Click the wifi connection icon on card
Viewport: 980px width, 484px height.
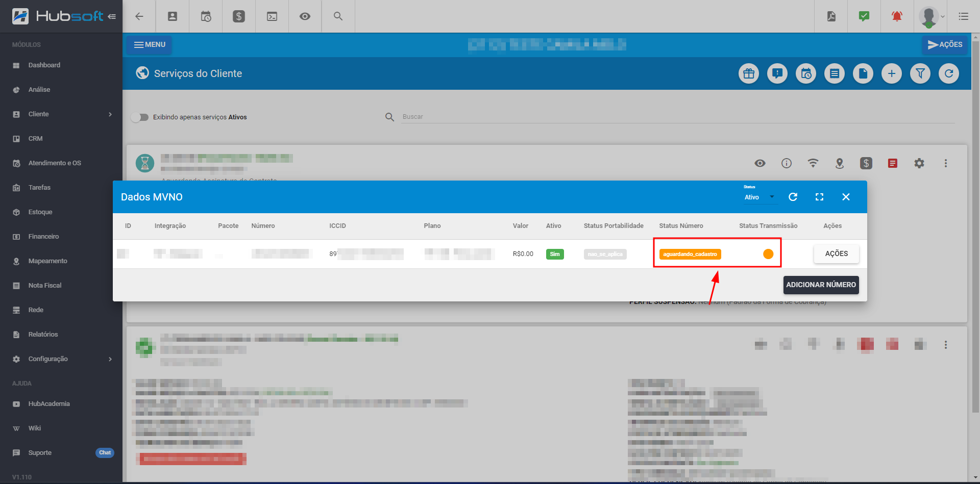click(813, 163)
